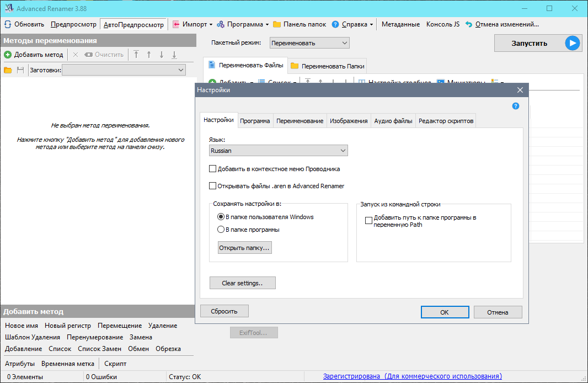The image size is (588, 383).
Task: Click the Очистить eraser button
Action: click(x=104, y=55)
